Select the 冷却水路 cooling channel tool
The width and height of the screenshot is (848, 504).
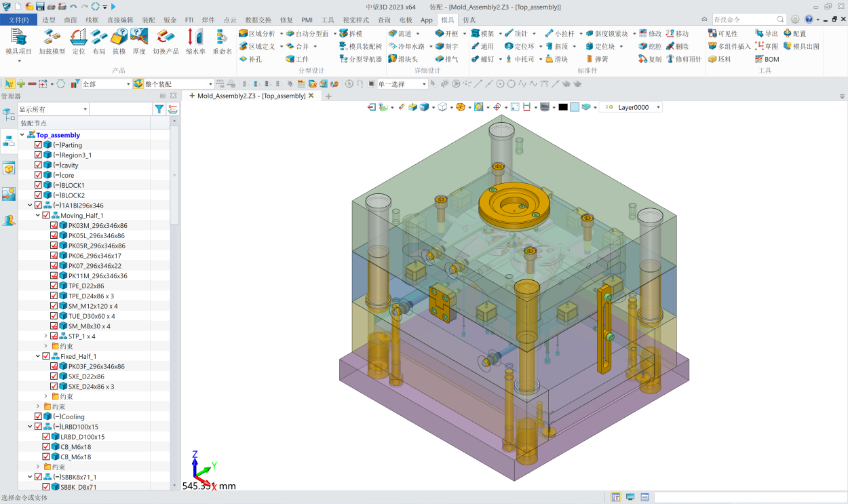click(406, 46)
